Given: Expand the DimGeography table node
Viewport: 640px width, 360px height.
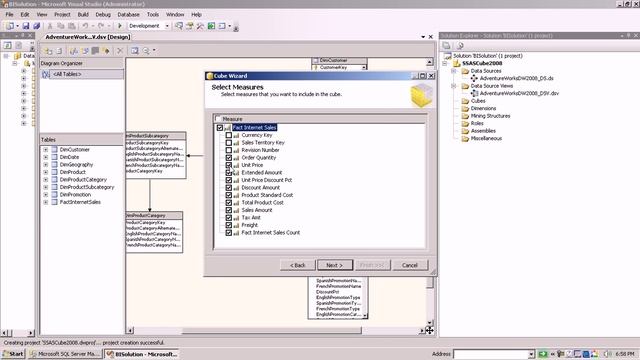Looking at the screenshot, I should coord(46,165).
